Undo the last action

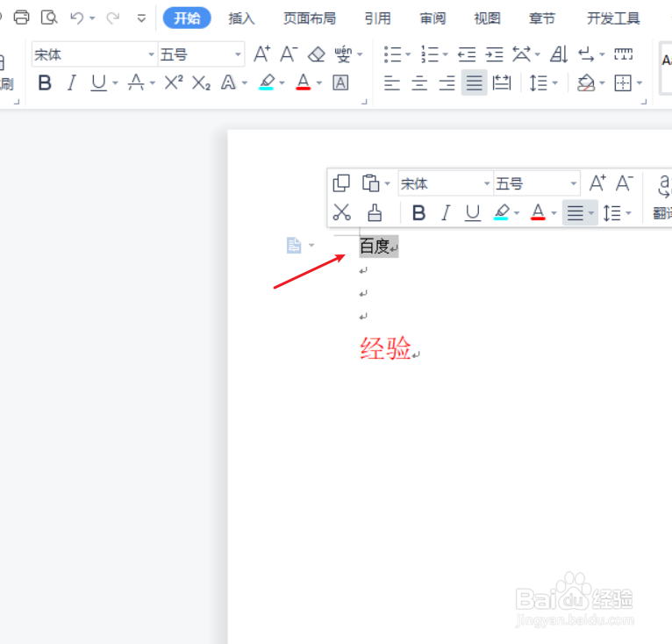pos(76,18)
